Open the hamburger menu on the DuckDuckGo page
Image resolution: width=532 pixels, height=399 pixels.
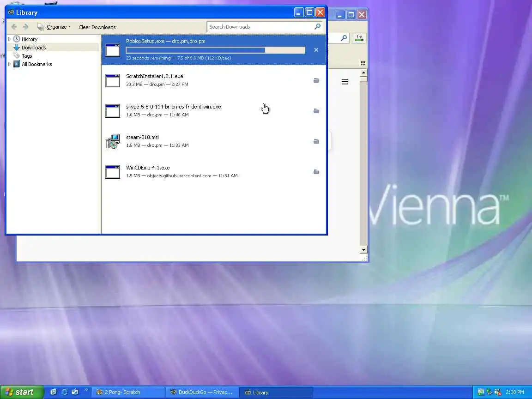(345, 82)
